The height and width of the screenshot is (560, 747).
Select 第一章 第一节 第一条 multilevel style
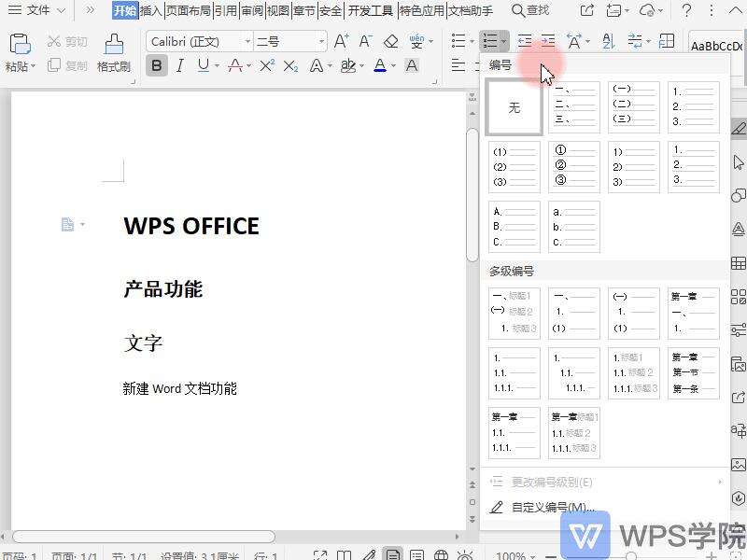tap(694, 372)
